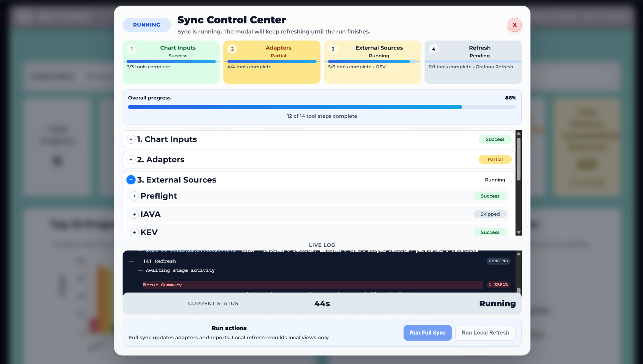Click step number 3 circle icon
Viewport: 643px width, 364px height.
(333, 49)
